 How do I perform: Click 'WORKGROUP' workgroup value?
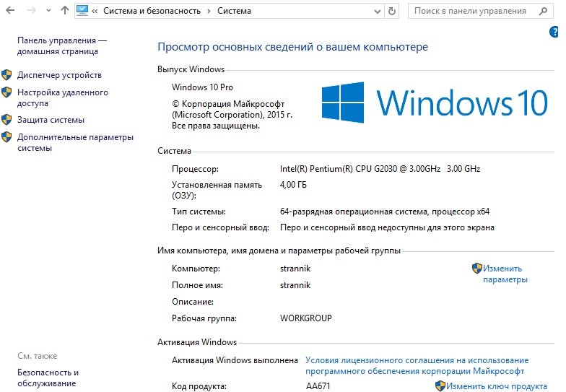pos(306,318)
